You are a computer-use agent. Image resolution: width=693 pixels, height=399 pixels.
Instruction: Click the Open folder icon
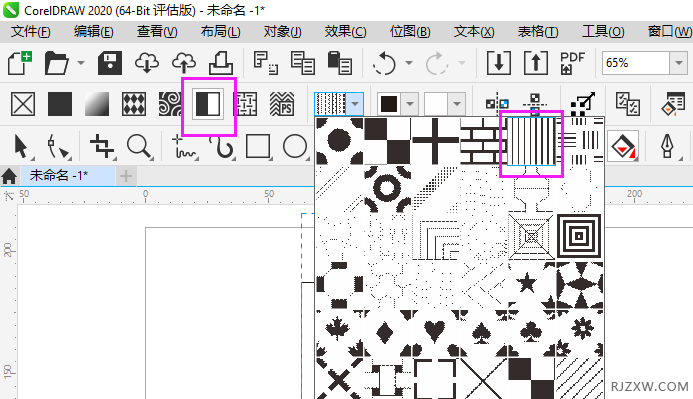tap(57, 63)
